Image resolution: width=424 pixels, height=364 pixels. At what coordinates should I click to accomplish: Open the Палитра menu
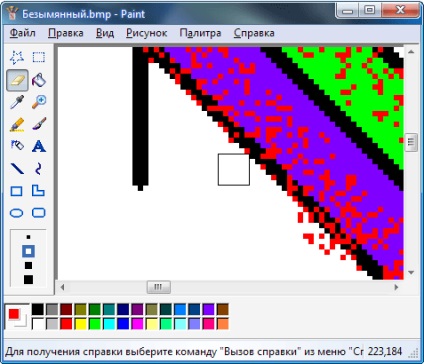pyautogui.click(x=200, y=33)
